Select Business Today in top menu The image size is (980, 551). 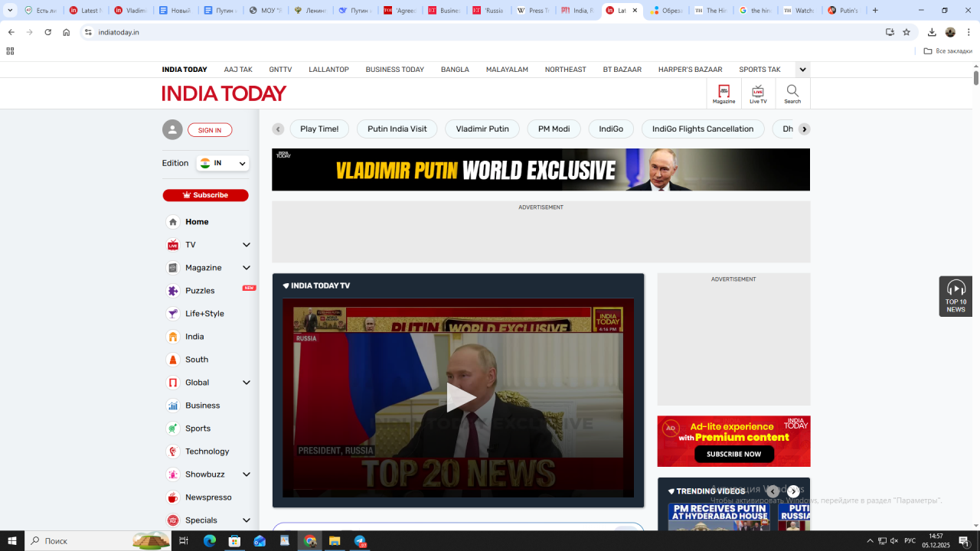pos(394,70)
